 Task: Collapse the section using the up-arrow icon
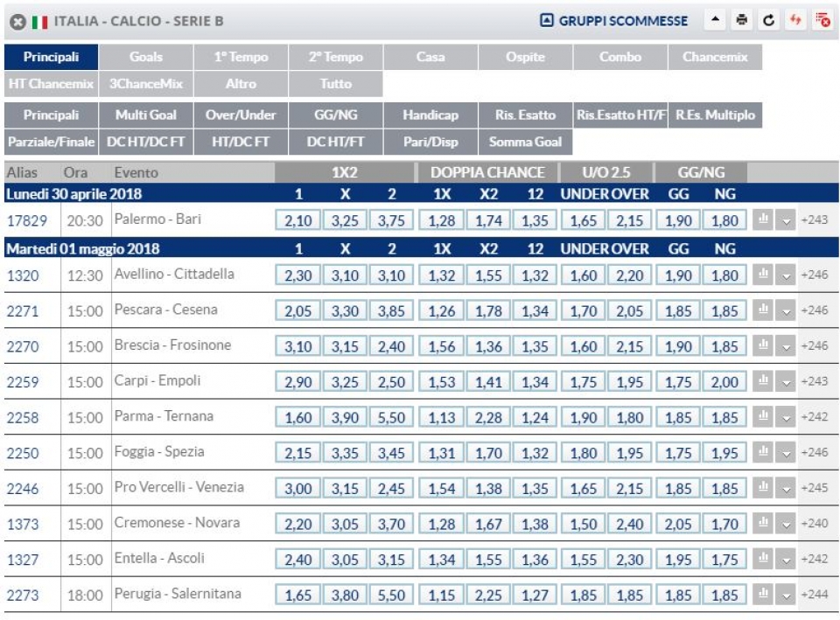[715, 20]
